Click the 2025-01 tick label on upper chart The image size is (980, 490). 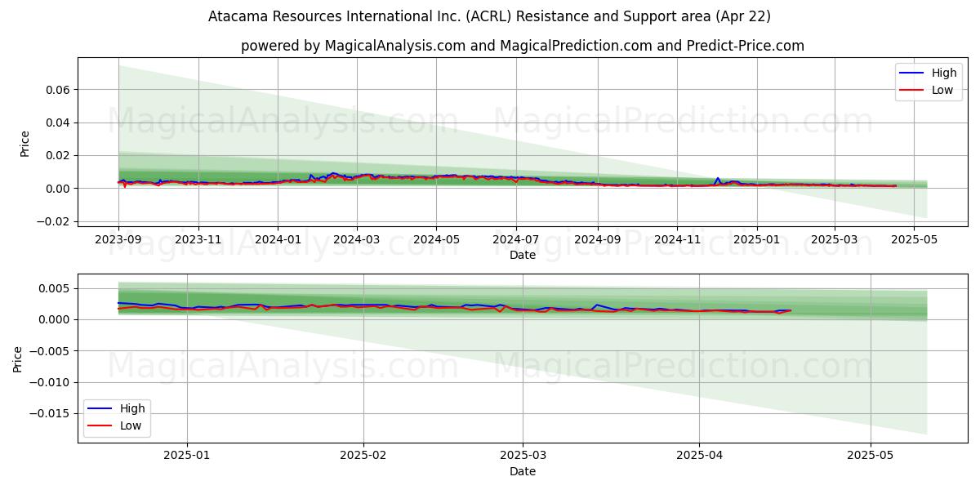pos(756,240)
